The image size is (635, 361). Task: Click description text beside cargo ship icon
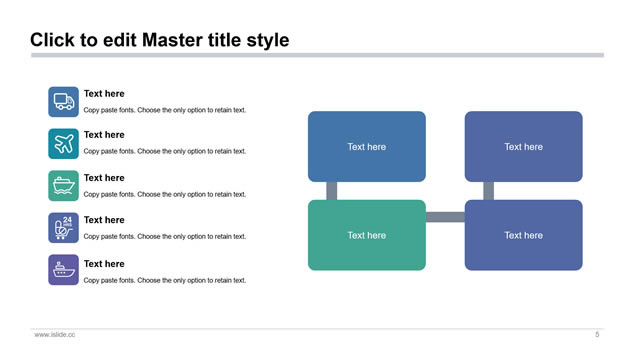165,194
